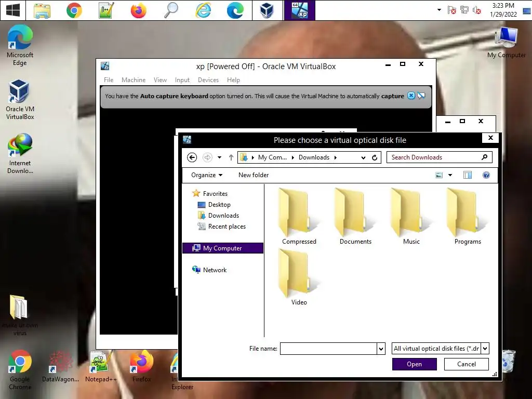Open Firefox desktop shortcut
The height and width of the screenshot is (399, 532).
[x=141, y=366]
